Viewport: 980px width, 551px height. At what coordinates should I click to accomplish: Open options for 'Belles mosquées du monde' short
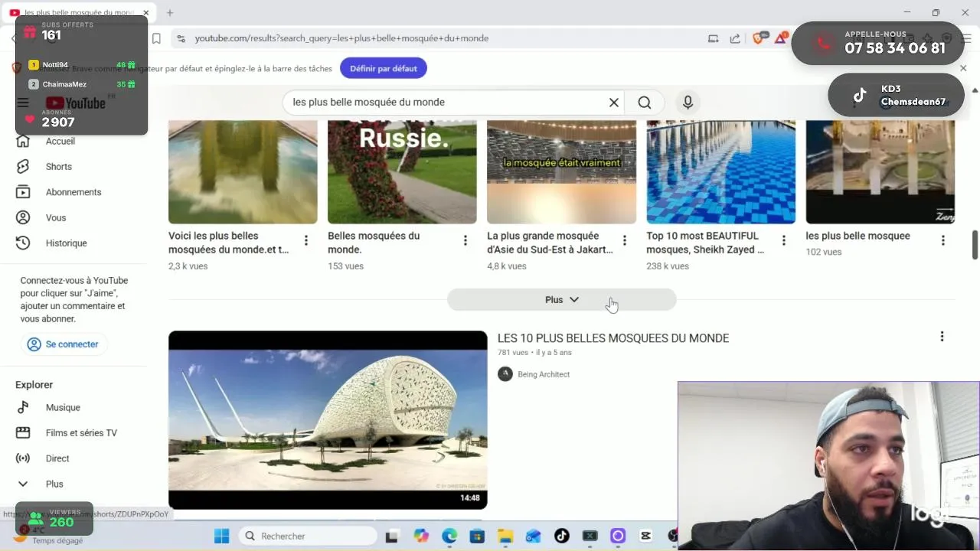point(465,240)
